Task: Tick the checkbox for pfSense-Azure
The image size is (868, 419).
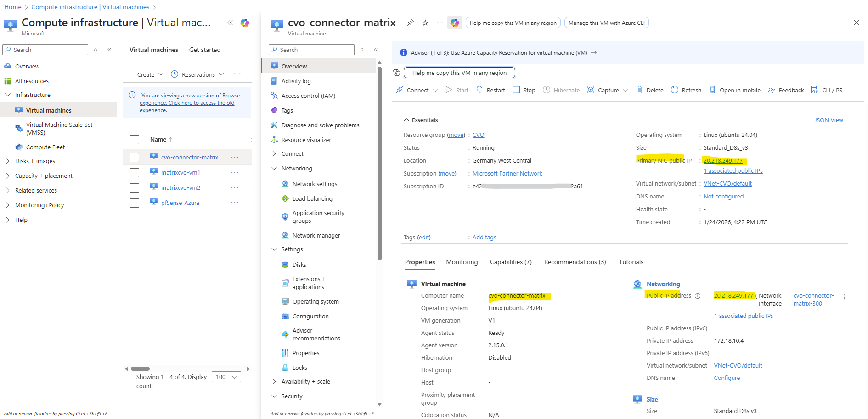Action: click(134, 203)
